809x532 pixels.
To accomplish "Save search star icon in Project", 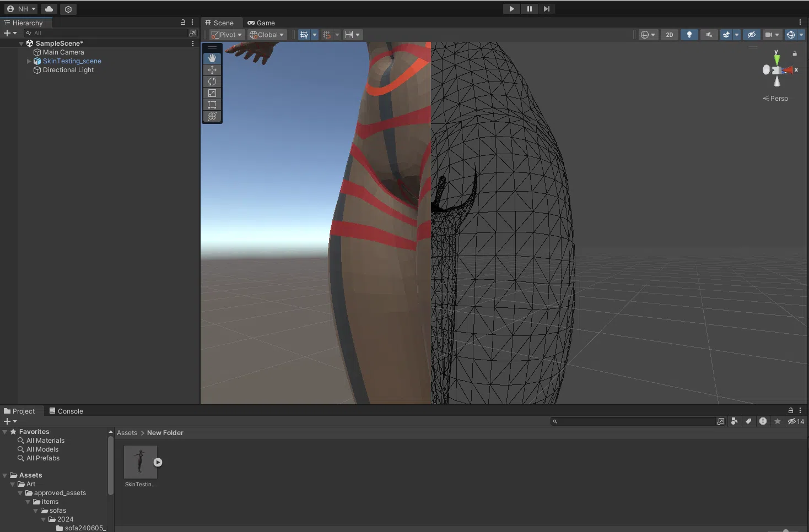I will [778, 421].
